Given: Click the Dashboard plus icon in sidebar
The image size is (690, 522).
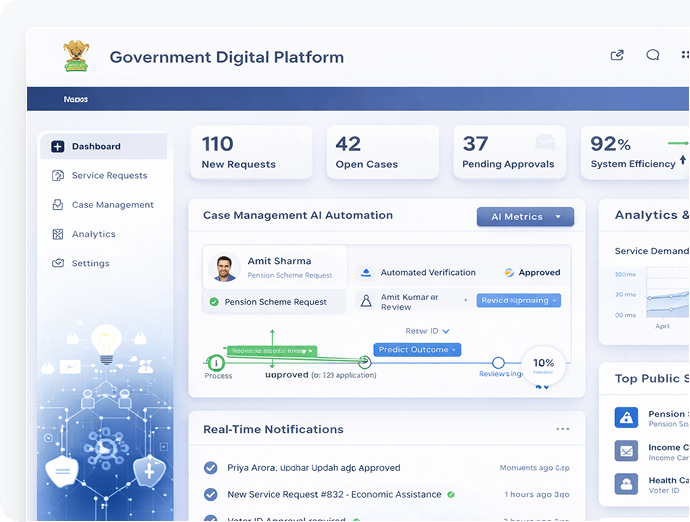Looking at the screenshot, I should (x=58, y=146).
